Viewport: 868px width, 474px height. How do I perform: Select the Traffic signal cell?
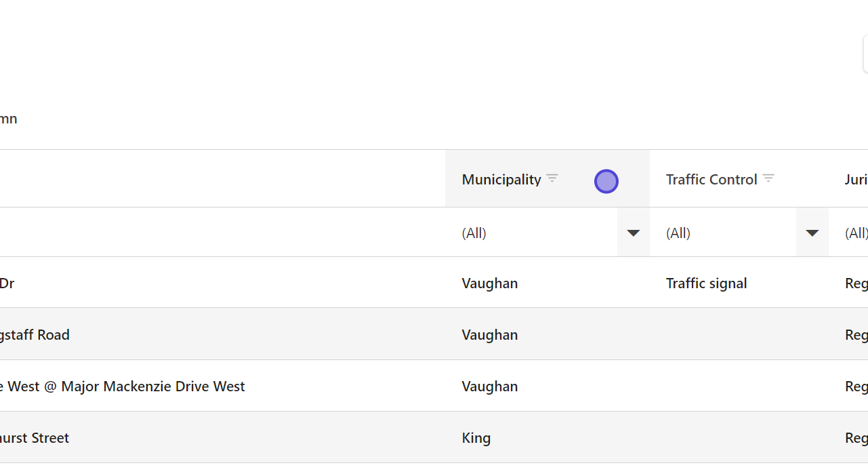(x=706, y=283)
